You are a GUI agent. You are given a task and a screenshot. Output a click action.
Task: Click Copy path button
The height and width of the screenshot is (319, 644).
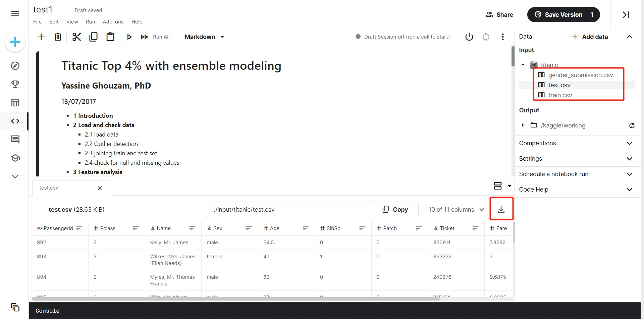tap(396, 210)
